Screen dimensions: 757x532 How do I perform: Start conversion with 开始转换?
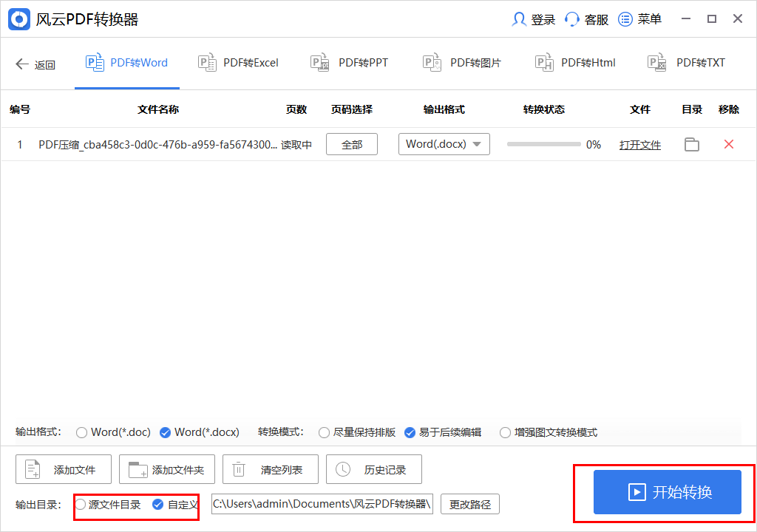(x=668, y=492)
